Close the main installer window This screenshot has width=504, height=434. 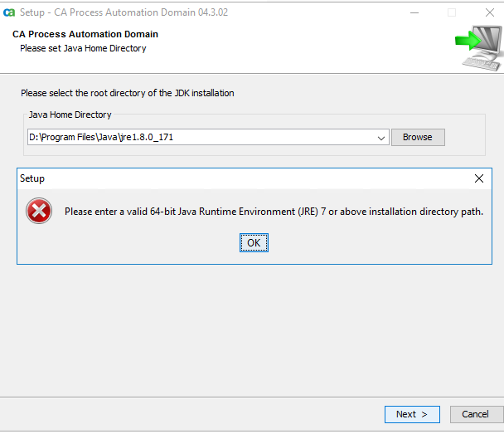pos(488,12)
